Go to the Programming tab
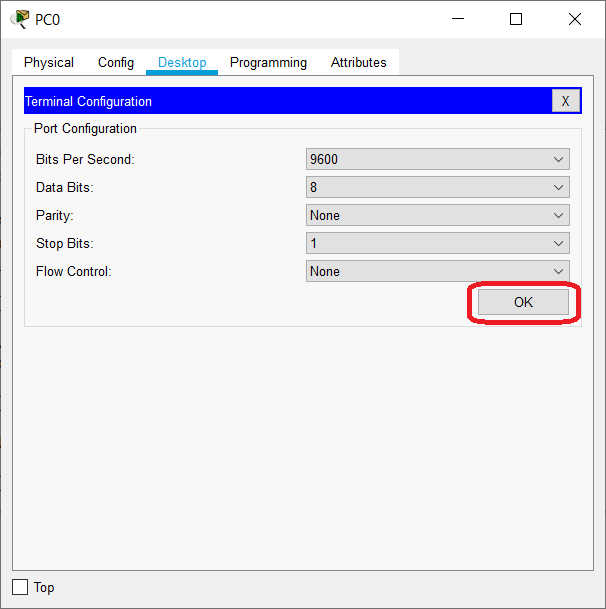Viewport: 606px width, 609px height. (268, 62)
